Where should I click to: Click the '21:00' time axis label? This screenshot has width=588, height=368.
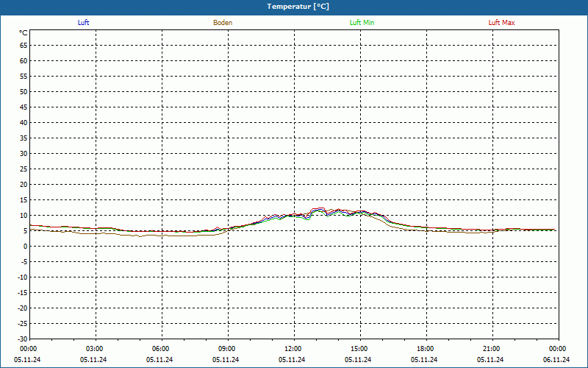[491, 349]
